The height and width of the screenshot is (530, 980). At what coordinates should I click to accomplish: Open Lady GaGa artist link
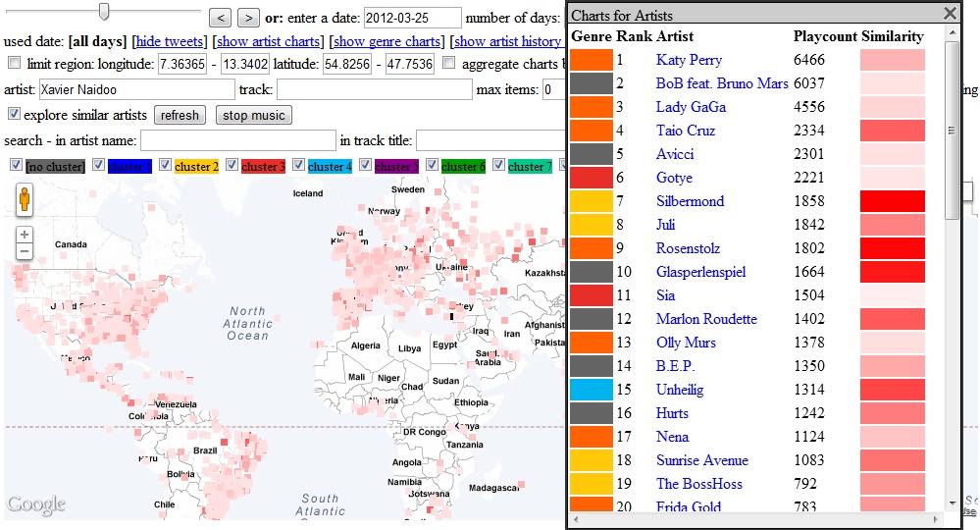(691, 108)
